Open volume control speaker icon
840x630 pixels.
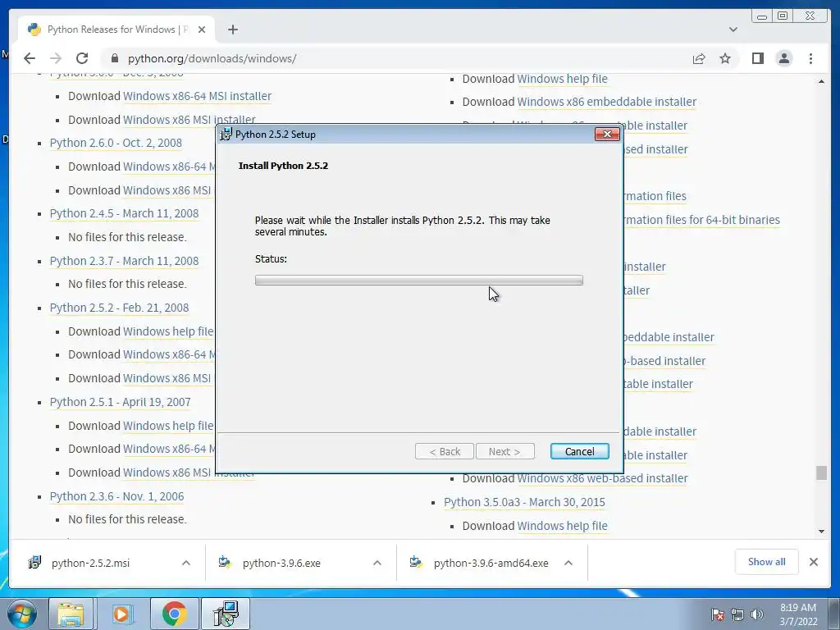point(757,614)
